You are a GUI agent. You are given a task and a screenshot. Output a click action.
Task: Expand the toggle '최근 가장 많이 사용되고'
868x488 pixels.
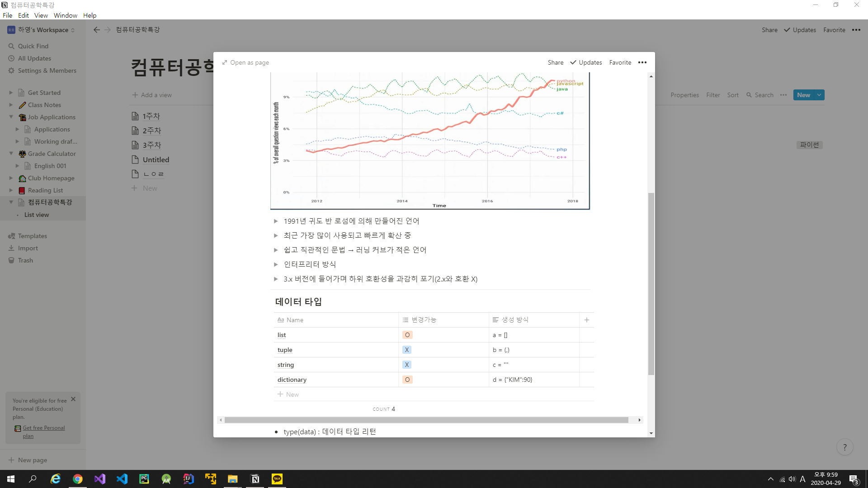coord(276,235)
